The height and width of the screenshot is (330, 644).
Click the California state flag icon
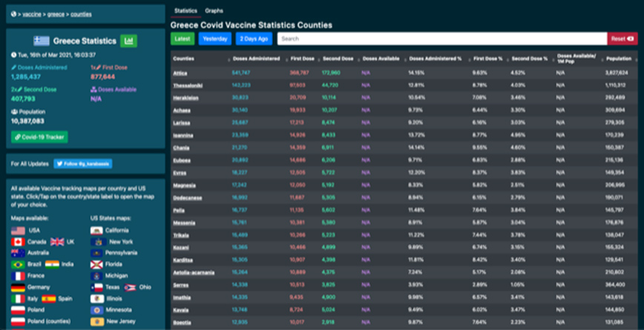click(97, 231)
